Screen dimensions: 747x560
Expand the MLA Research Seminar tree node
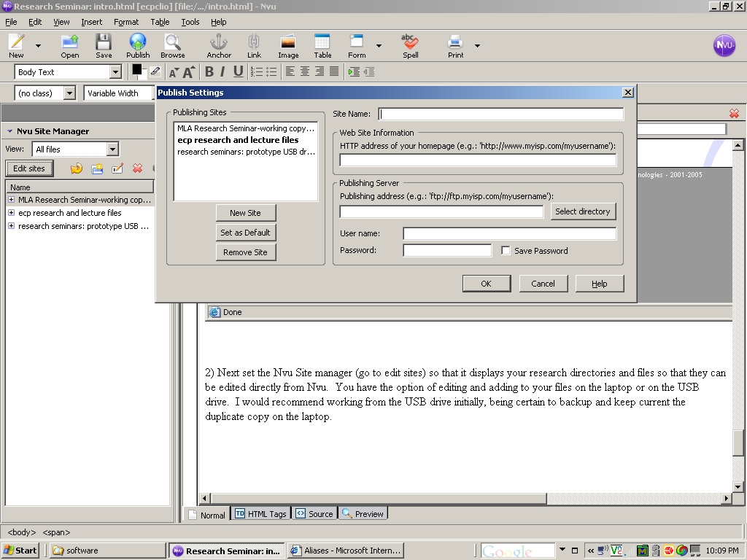point(11,200)
